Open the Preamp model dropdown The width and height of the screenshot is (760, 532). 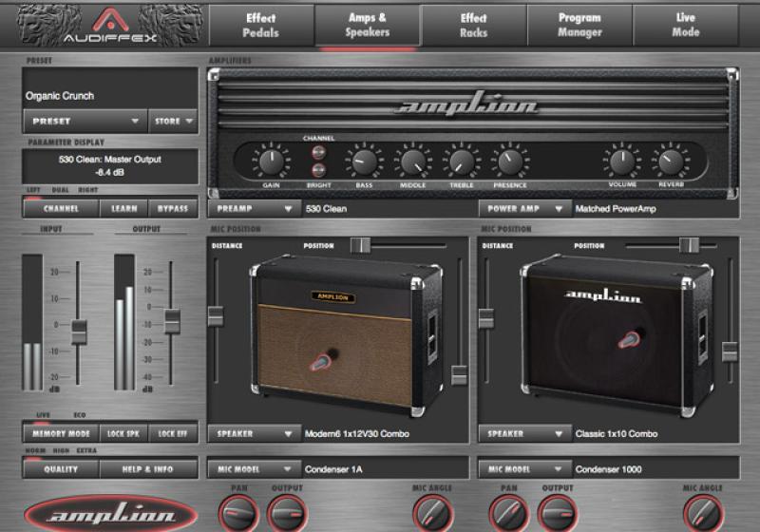(255, 209)
